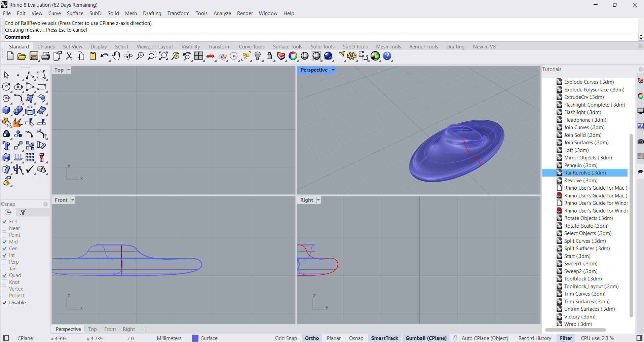
Task: Enable the Near object snap checkbox
Action: [5, 228]
